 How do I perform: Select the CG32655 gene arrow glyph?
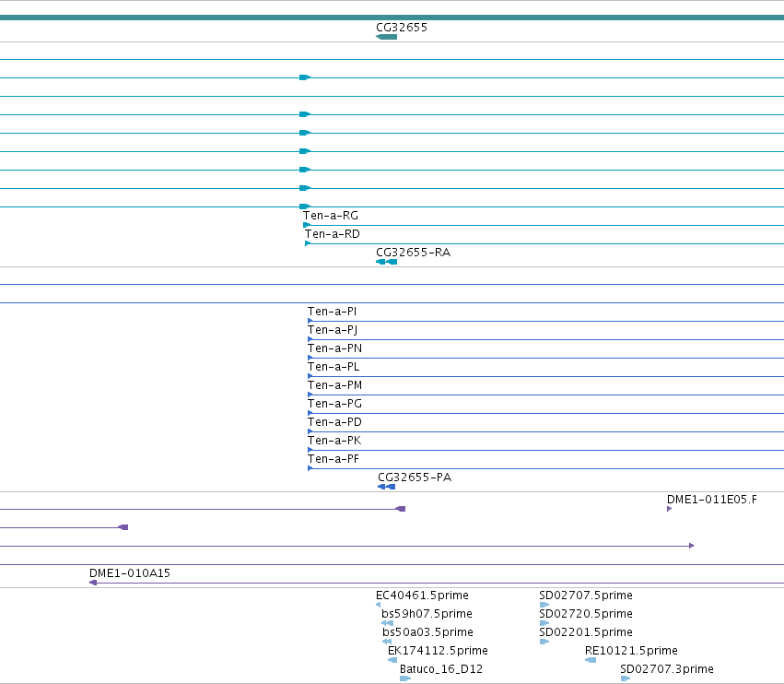[387, 37]
